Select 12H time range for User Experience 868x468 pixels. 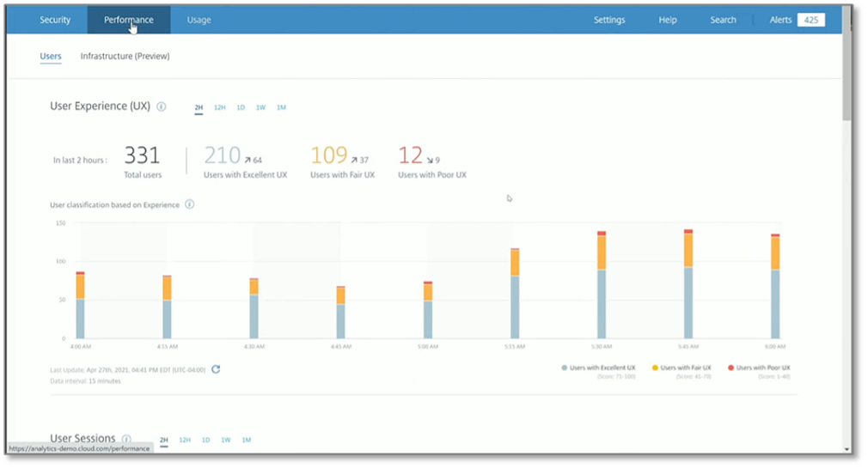click(x=219, y=107)
